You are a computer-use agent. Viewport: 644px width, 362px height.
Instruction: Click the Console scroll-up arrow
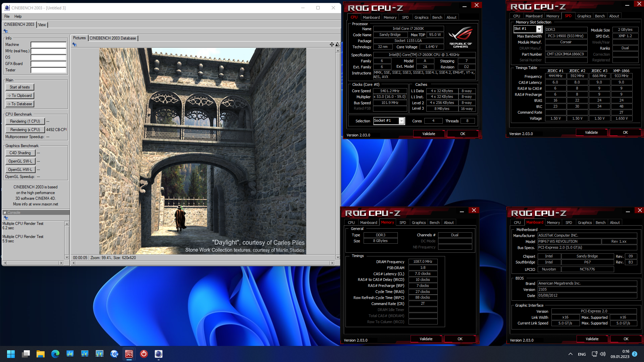coord(67,224)
